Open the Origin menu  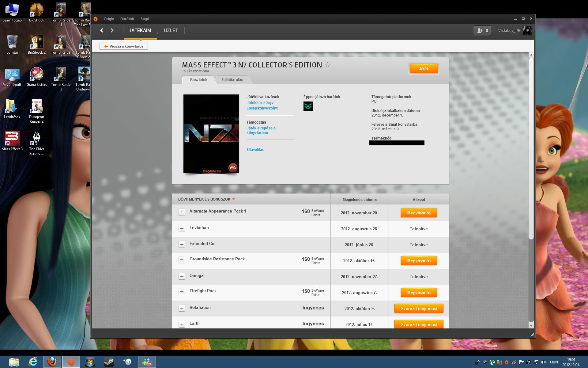pos(109,19)
